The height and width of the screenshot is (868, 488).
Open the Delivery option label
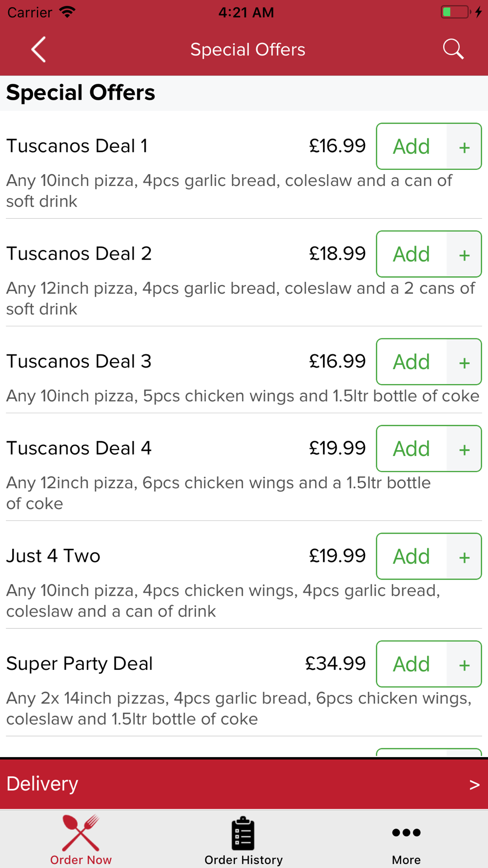(42, 784)
